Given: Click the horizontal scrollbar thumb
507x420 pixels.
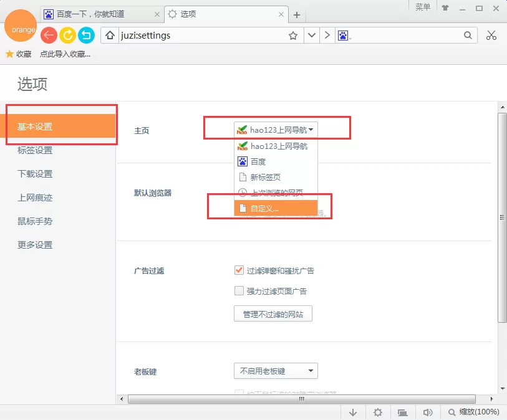Looking at the screenshot, I should click(302, 399).
